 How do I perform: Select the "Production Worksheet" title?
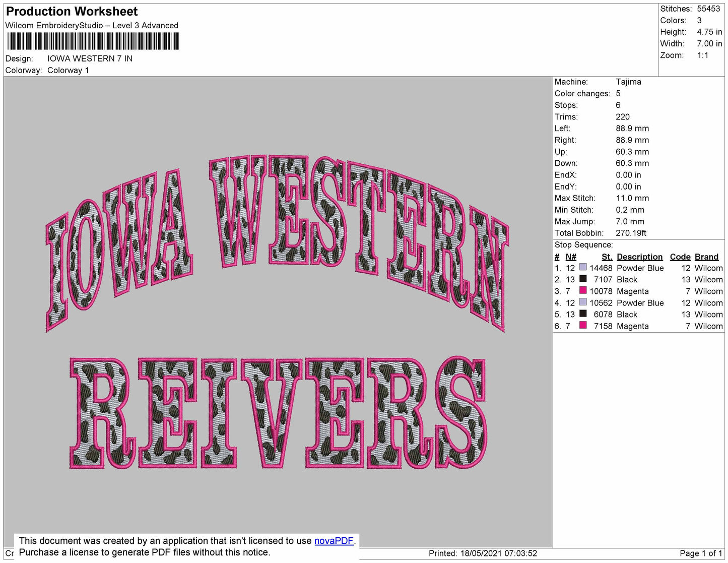72,12
